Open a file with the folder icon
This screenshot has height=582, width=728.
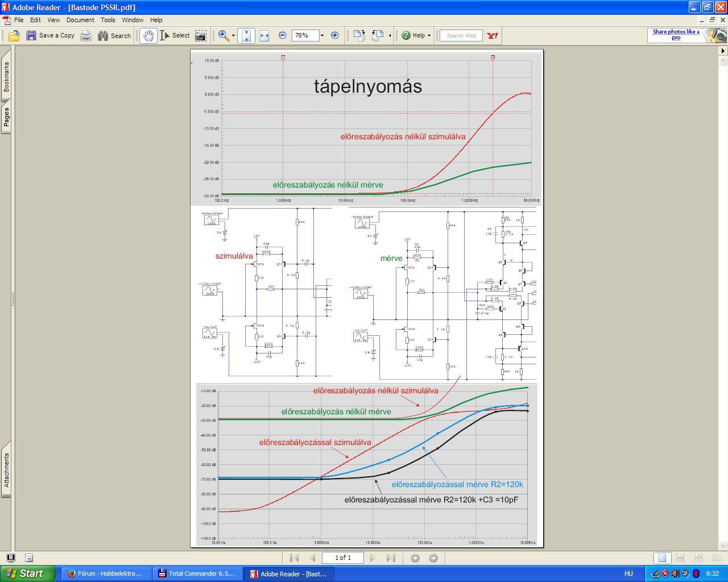click(14, 36)
